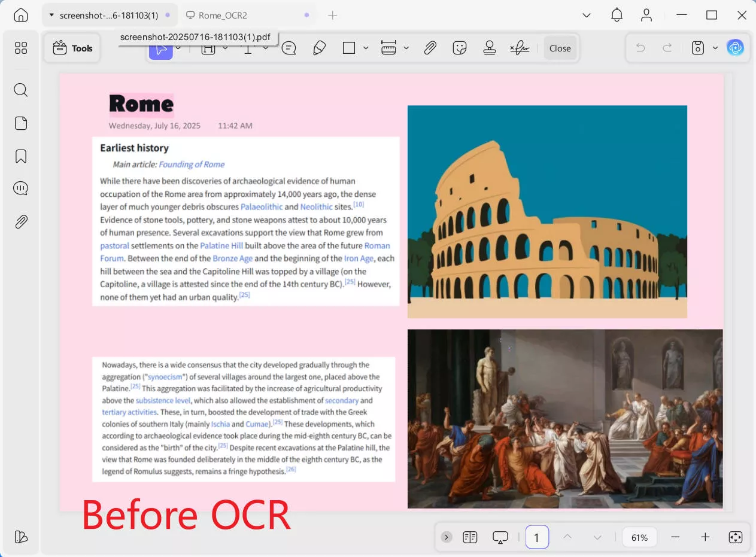Click the Close toolbar button

560,48
